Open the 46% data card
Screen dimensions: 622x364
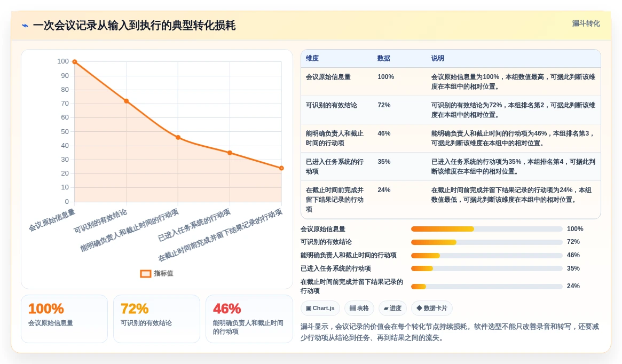[x=249, y=319]
